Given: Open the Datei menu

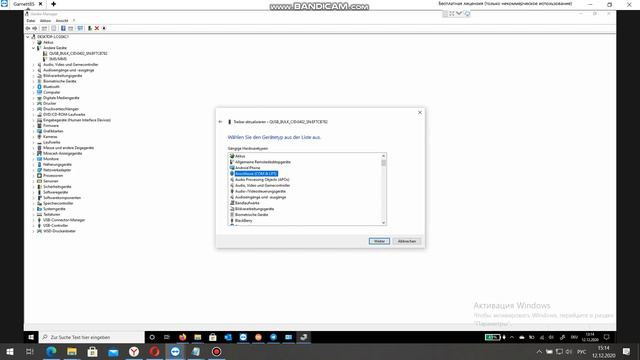Looking at the screenshot, I should pyautogui.click(x=31, y=20).
